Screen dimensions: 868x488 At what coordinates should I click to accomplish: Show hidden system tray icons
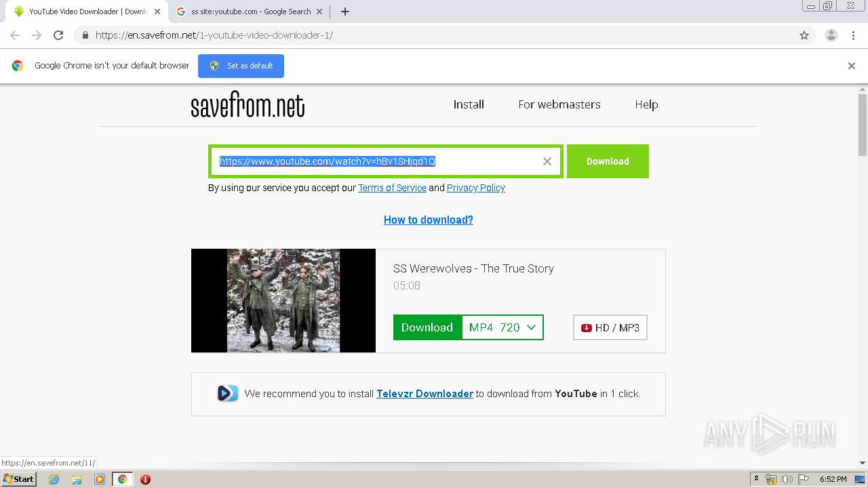point(756,479)
